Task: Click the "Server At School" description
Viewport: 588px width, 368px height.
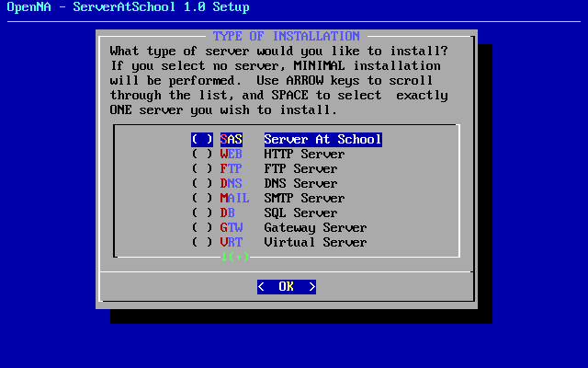Action: tap(322, 140)
